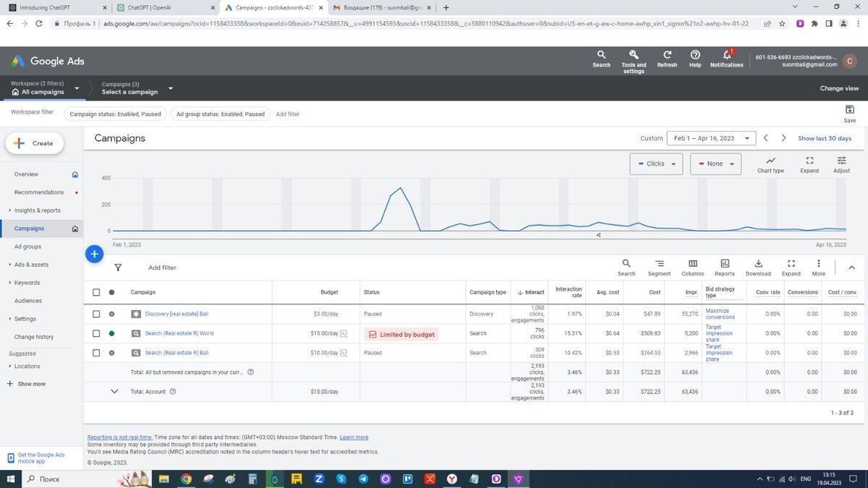Open the date range dropdown

pos(711,138)
